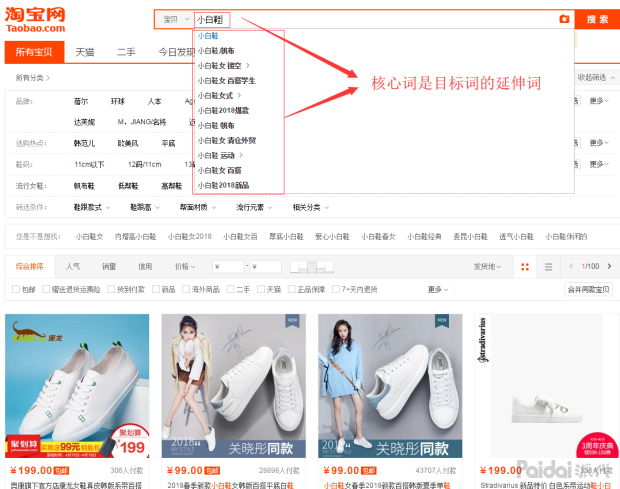Tick the 新品 checkbox
The width and height of the screenshot is (620, 489).
tap(156, 289)
